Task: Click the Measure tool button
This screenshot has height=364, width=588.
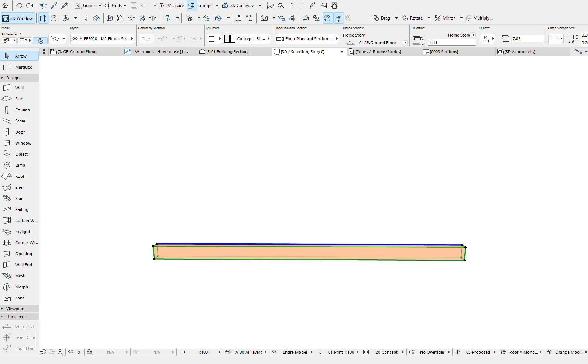Action: tap(172, 6)
